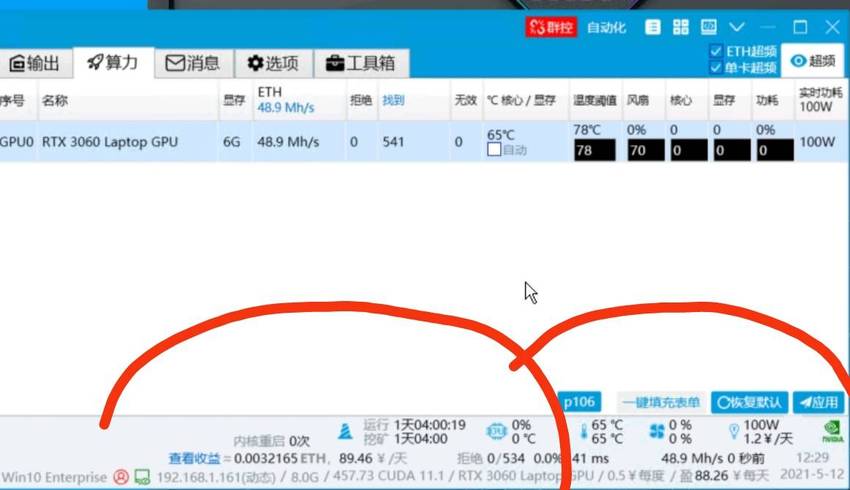Edit the 显存 memory clock field
Viewport: 850px width, 490px height.
[732, 150]
